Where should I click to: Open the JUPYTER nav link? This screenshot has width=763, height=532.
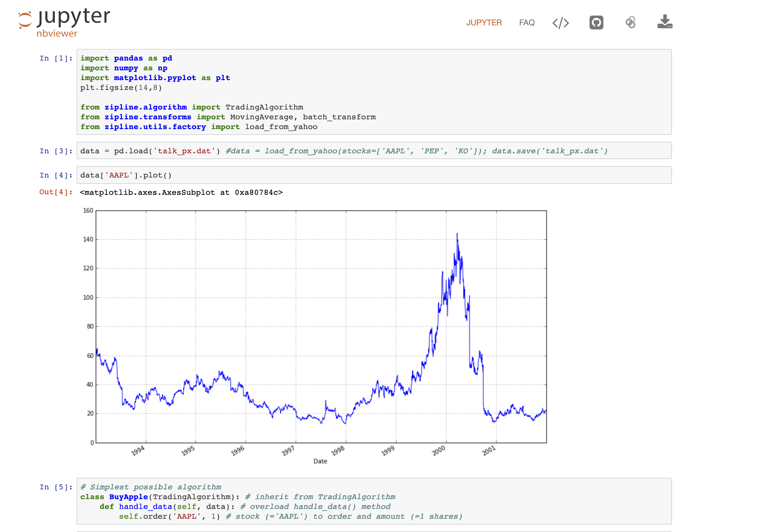tap(484, 22)
